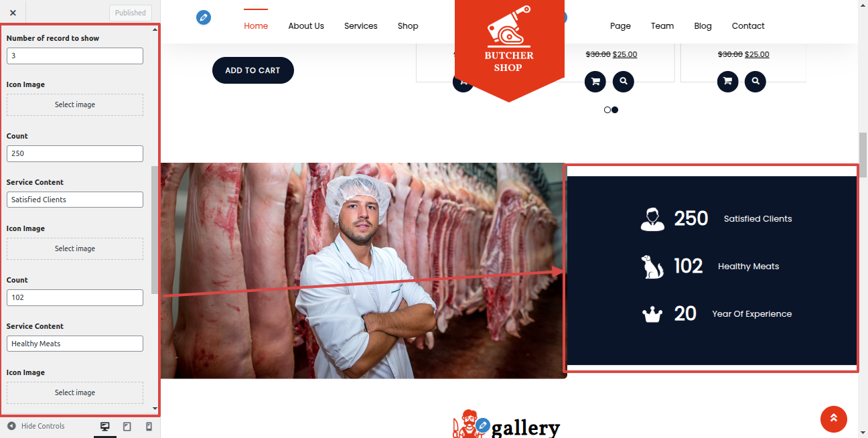Image resolution: width=868 pixels, height=438 pixels.
Task: Click the rightmost product search magnifier icon
Action: pos(755,81)
